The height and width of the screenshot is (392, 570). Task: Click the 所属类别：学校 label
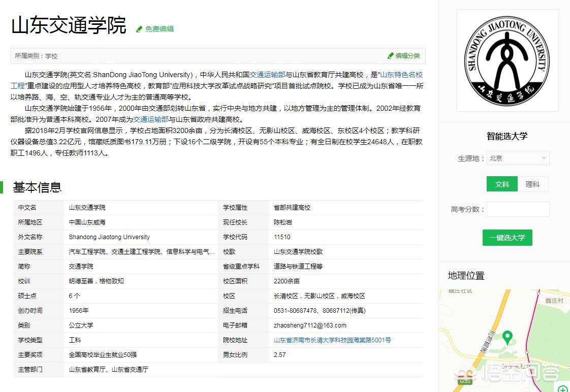pos(36,56)
